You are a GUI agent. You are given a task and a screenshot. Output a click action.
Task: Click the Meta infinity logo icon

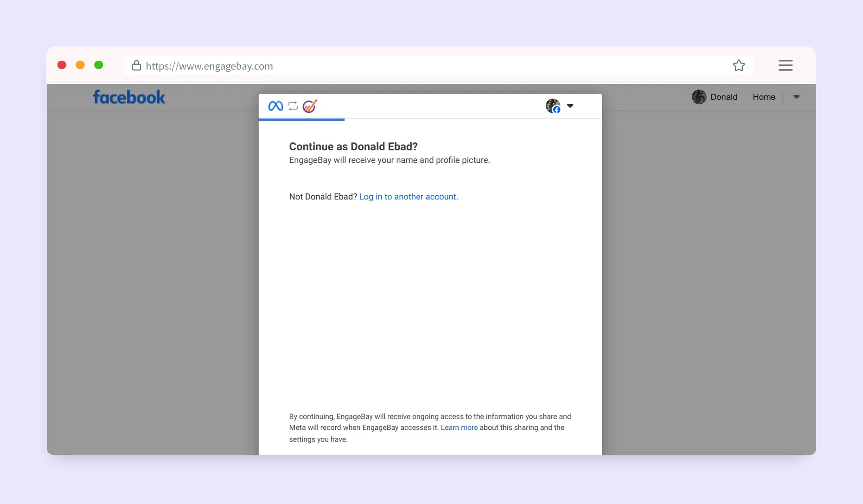275,106
